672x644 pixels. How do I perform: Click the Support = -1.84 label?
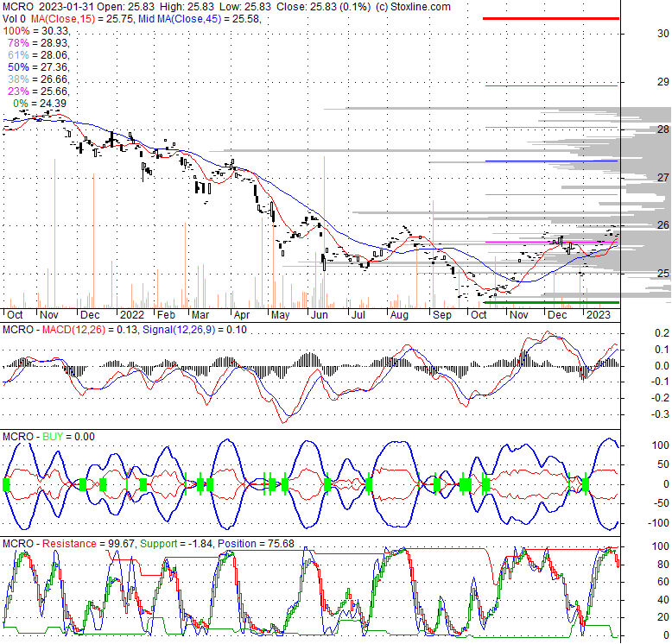(x=176, y=544)
